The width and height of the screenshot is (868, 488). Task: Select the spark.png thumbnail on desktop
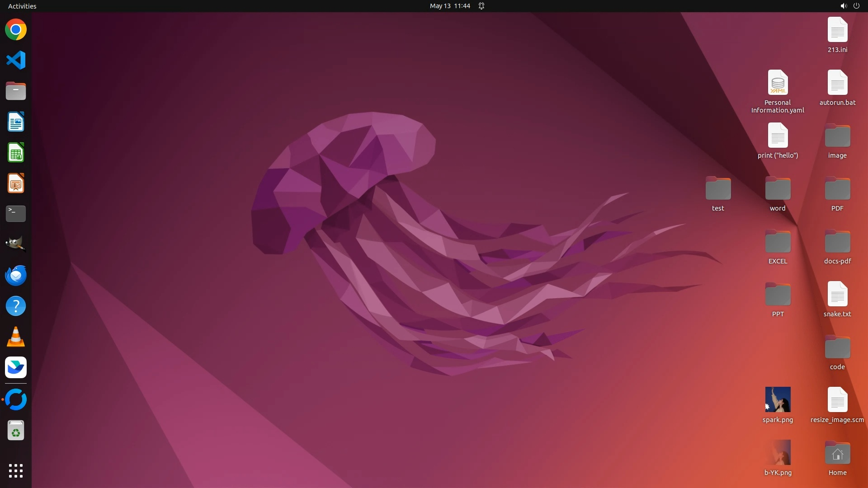tap(778, 399)
